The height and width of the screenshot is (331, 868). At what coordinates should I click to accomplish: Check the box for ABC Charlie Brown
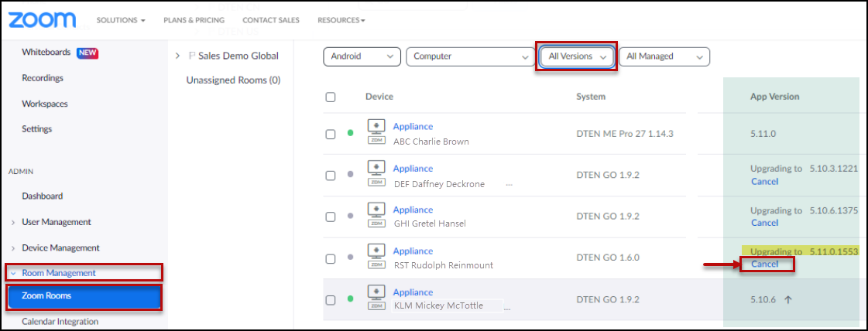[331, 135]
